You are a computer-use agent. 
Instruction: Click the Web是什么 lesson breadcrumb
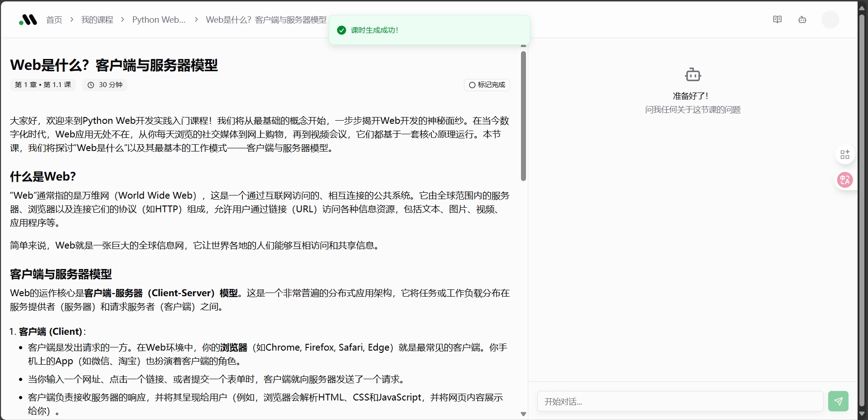point(266,20)
